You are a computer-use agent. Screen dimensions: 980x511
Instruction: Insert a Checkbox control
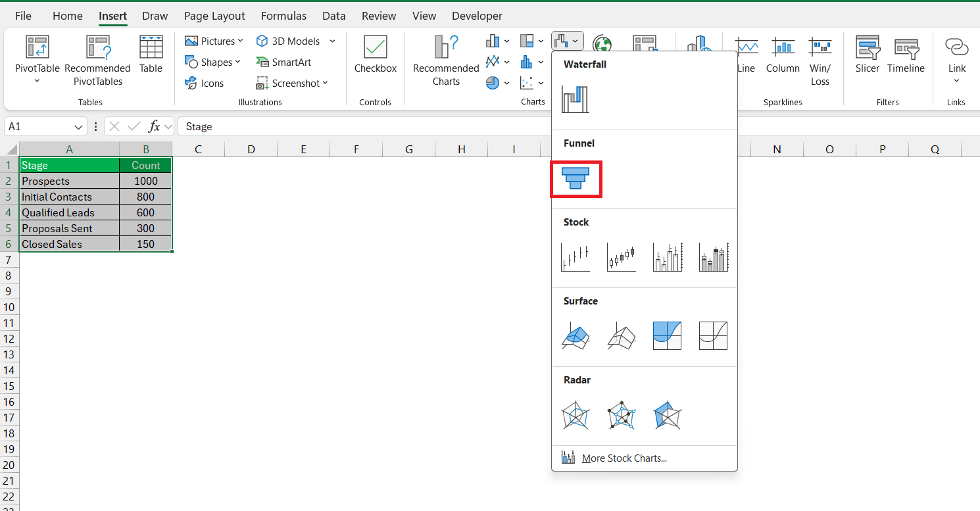(x=376, y=54)
